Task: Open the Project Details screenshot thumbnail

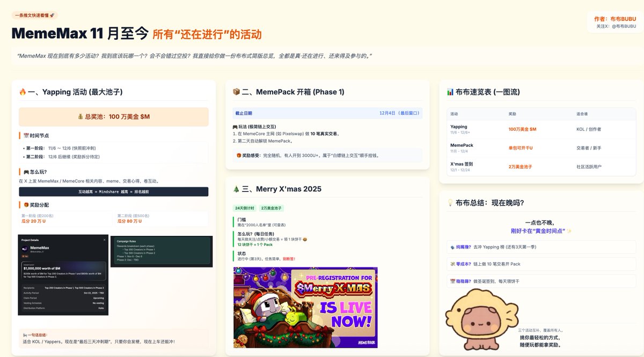Action: [63, 275]
